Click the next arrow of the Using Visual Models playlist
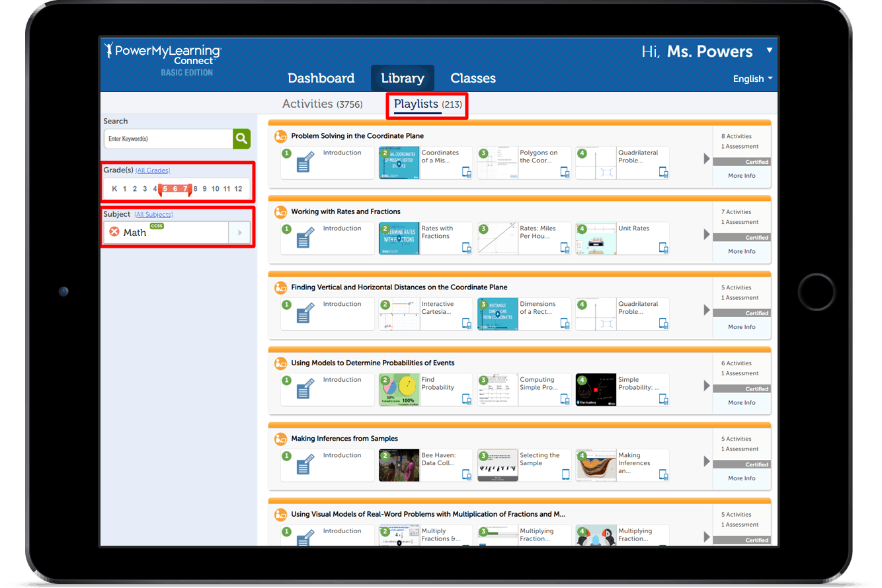Image resolution: width=882 pixels, height=588 pixels. pyautogui.click(x=707, y=537)
